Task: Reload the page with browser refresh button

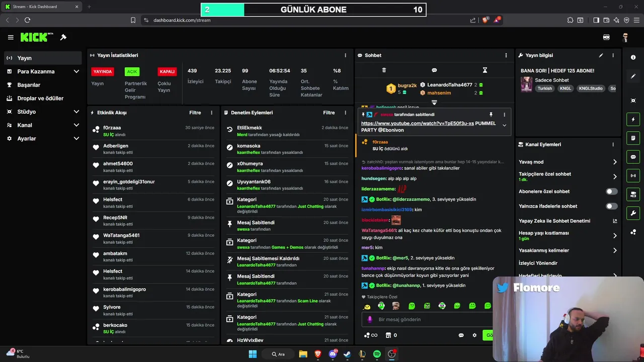Action: [x=27, y=20]
